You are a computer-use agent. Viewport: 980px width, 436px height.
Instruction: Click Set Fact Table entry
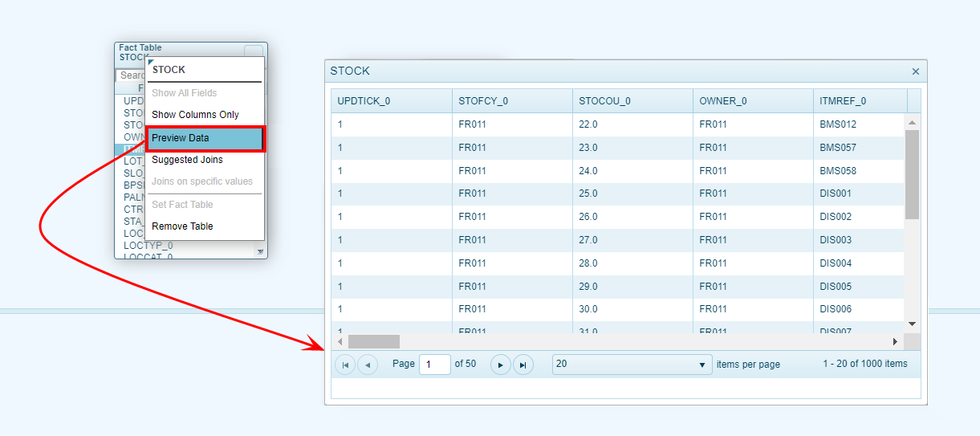click(205, 205)
